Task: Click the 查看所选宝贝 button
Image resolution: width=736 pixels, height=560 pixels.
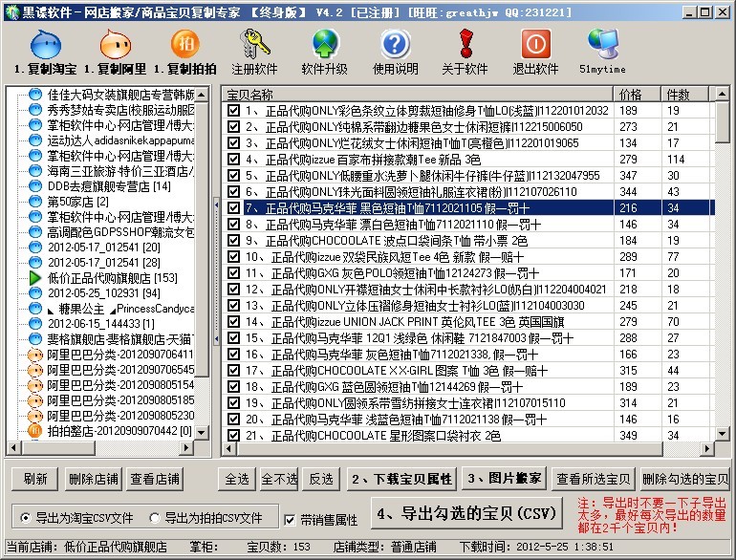Action: 594,479
